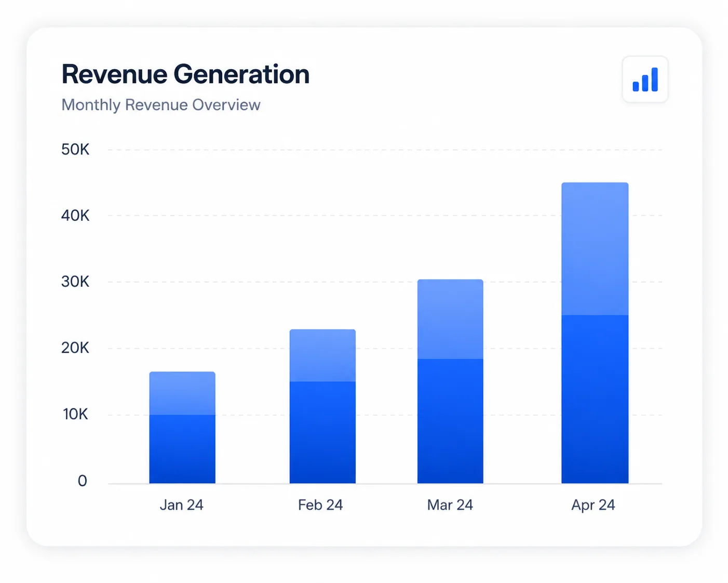728x583 pixels.
Task: Click the '50K' y-axis label
Action: tap(75, 150)
